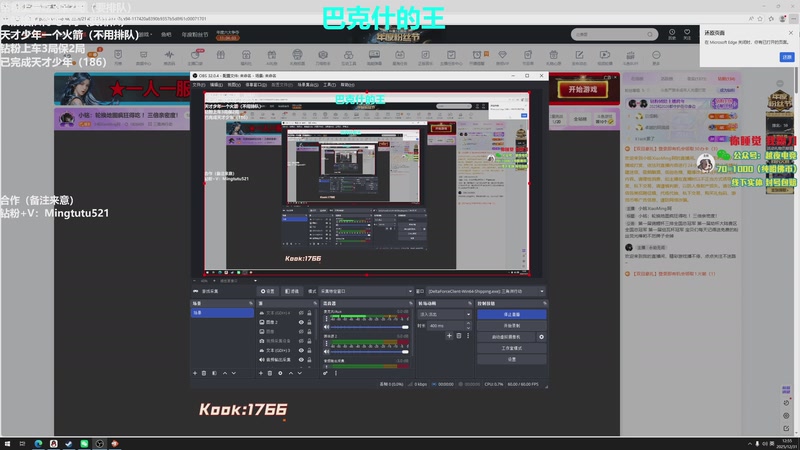Screen dimensions: 800x450
Task: Open 设置 from the OBS controls dock
Action: coord(511,360)
